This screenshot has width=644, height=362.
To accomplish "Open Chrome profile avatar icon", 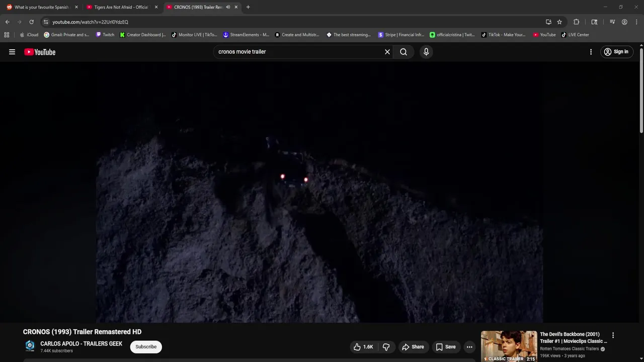I will point(624,22).
